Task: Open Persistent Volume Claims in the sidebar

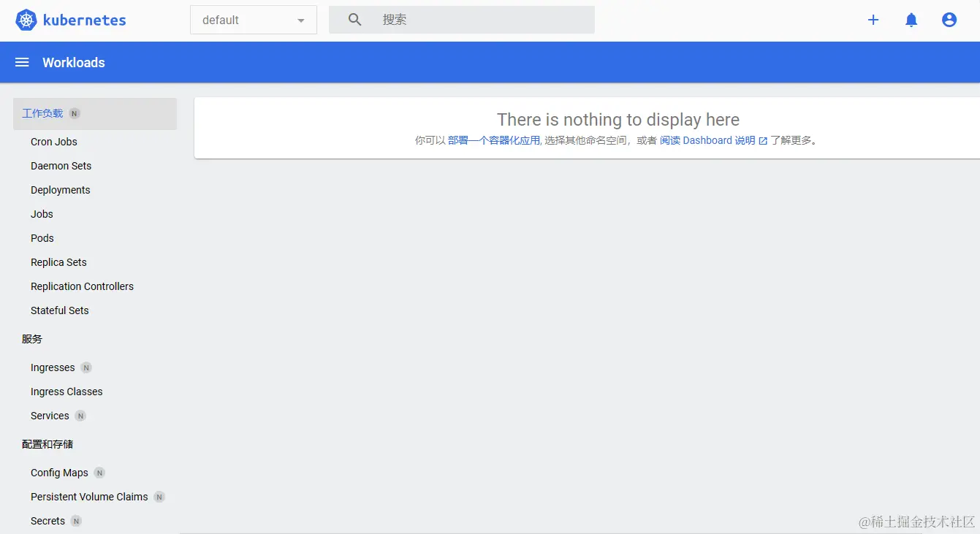Action: click(x=89, y=497)
